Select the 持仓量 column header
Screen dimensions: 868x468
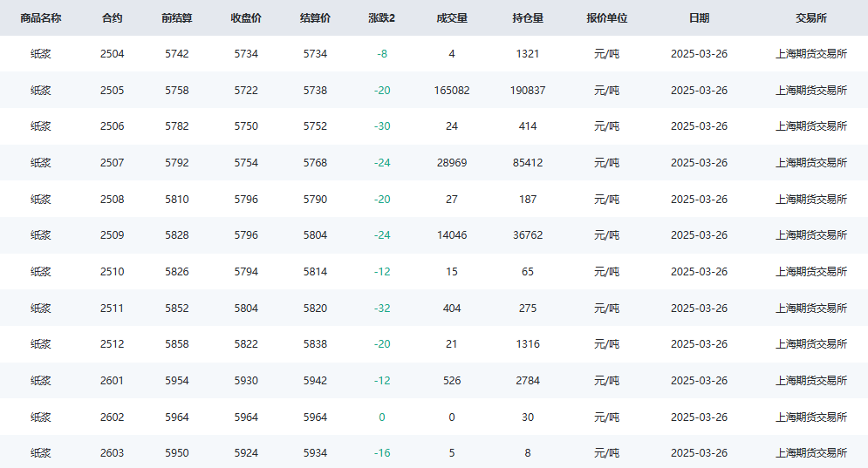(x=528, y=18)
